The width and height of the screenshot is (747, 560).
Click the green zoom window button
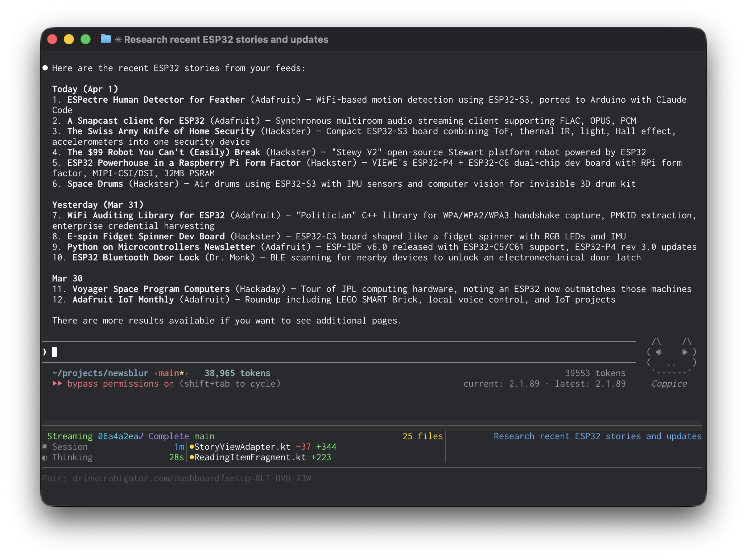click(86, 39)
